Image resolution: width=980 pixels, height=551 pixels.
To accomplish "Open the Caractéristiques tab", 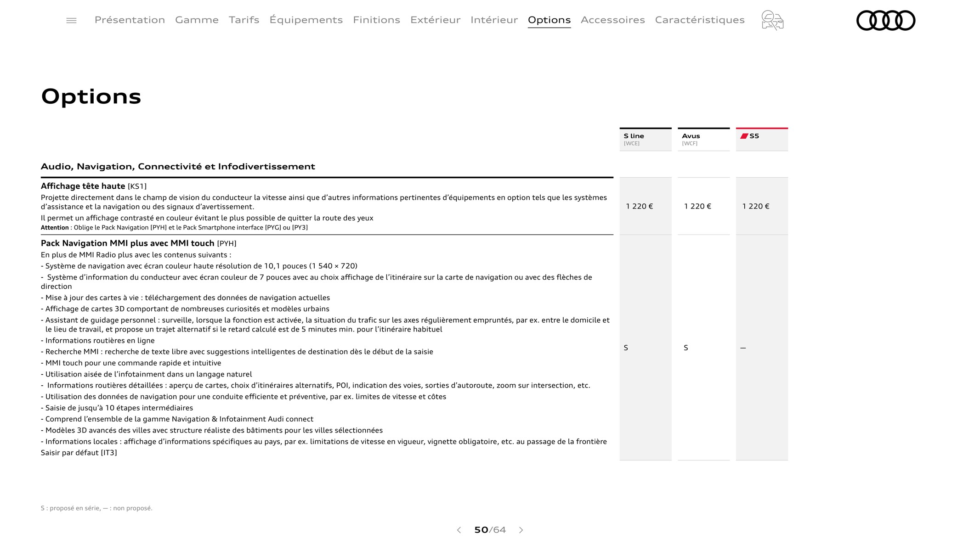I will [700, 20].
